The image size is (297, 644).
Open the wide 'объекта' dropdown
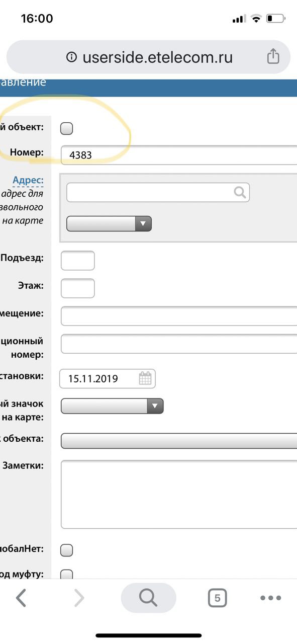pos(179,441)
